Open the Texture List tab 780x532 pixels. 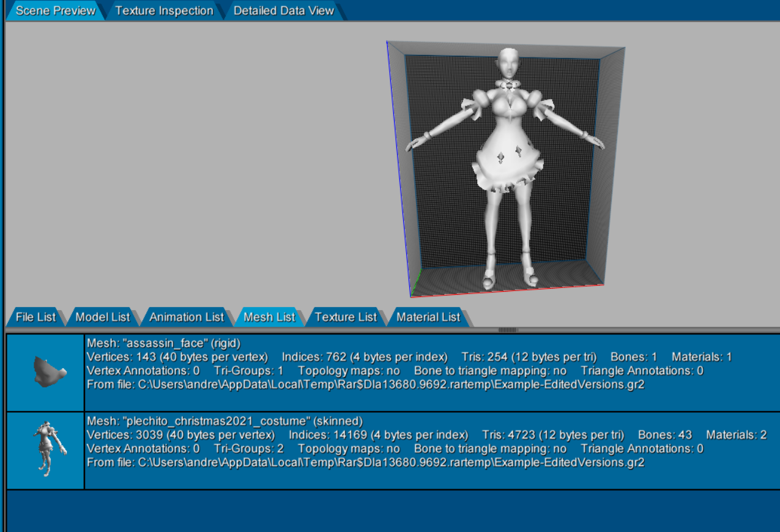[346, 317]
